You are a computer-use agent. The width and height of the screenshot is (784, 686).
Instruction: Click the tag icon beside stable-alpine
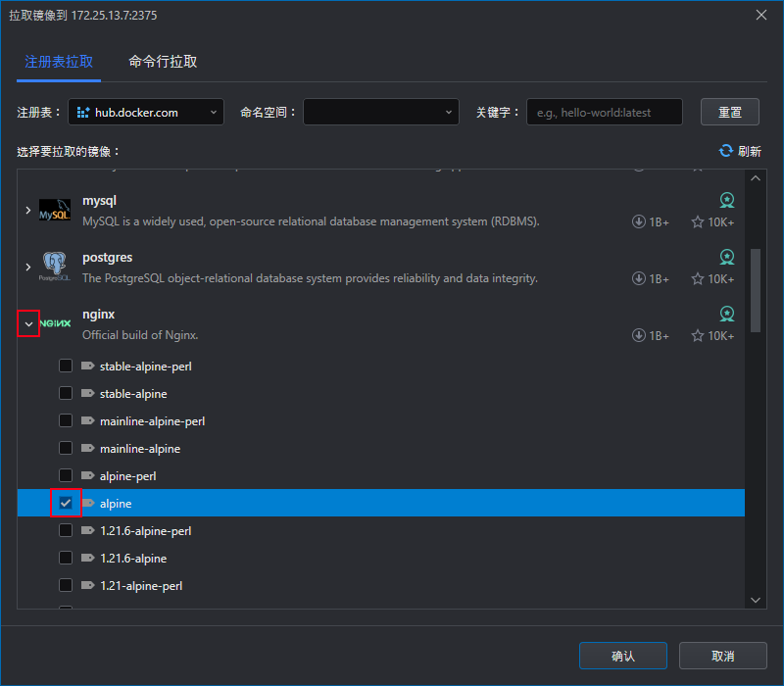point(87,394)
